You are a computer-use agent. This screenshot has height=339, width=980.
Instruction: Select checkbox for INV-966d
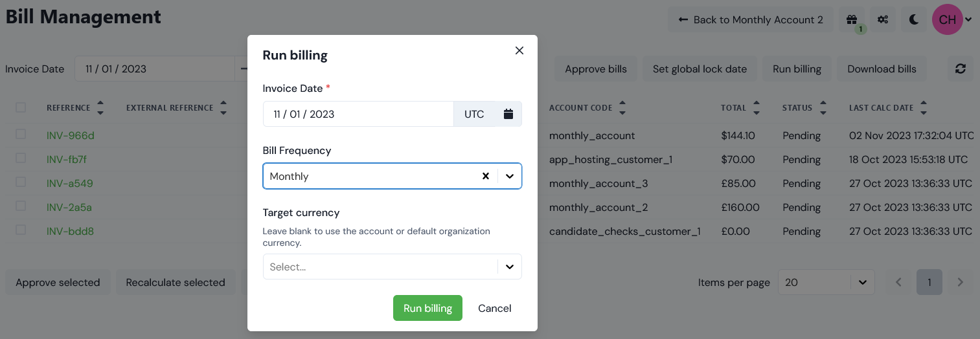point(21,134)
